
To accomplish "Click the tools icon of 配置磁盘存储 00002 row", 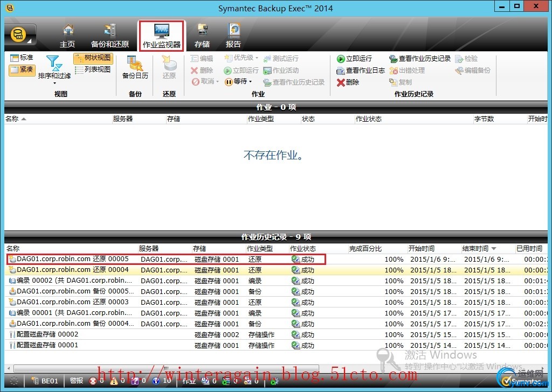I will tap(12, 335).
